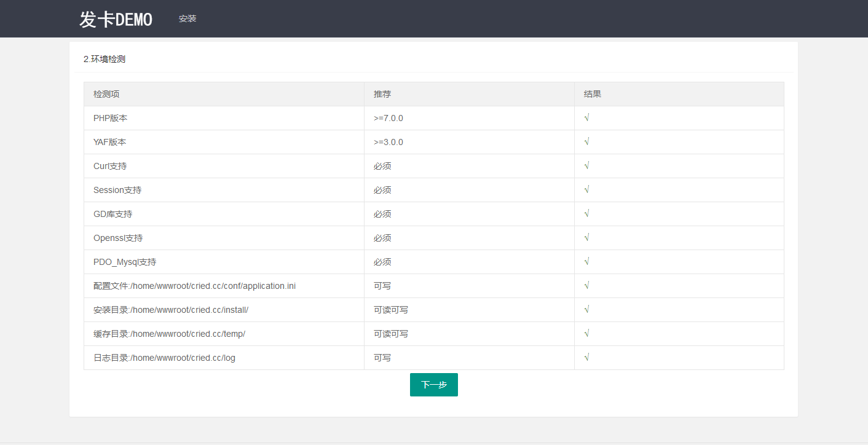Click the check mark for YAF版本
This screenshot has width=868, height=445.
587,142
